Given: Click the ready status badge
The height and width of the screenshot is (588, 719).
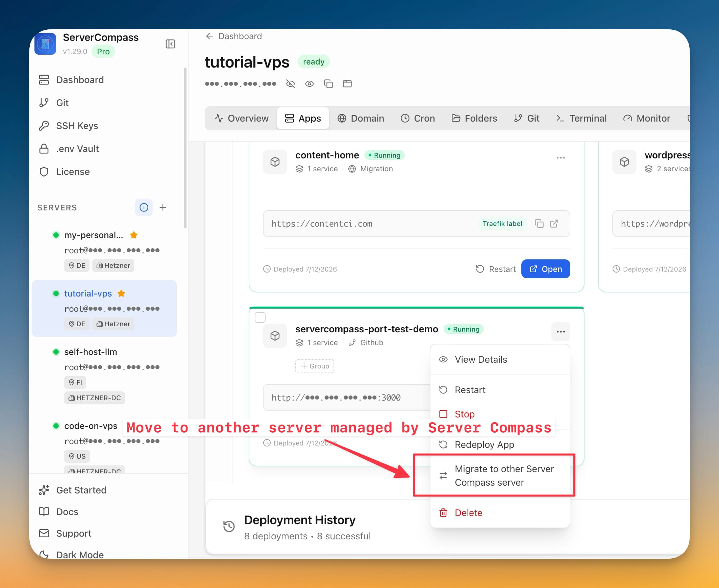Looking at the screenshot, I should 314,62.
